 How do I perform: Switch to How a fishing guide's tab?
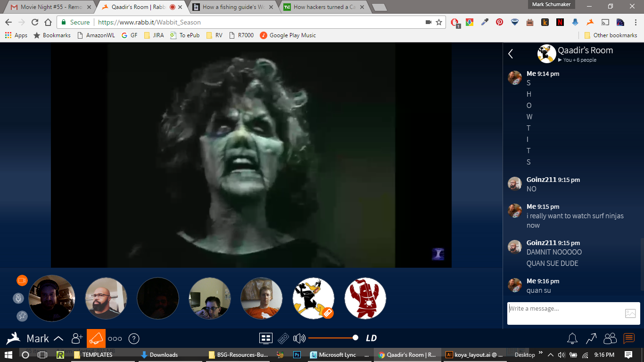[233, 7]
